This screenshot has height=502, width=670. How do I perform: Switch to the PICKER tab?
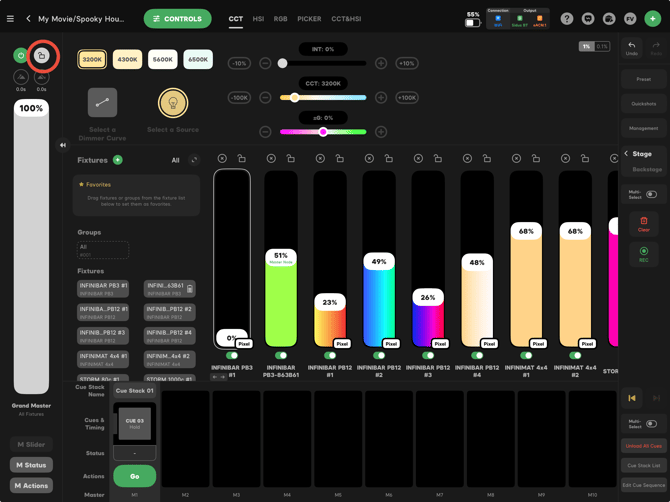309,19
